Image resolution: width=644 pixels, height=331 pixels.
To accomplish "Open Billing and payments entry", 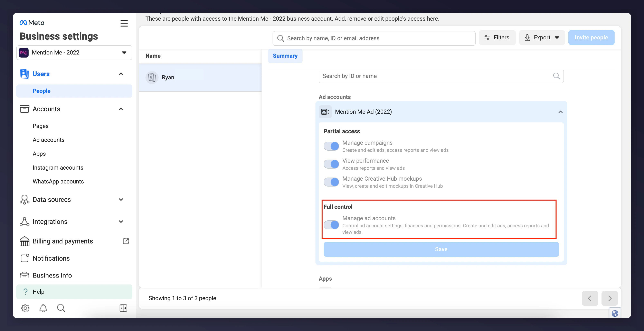I will coord(63,241).
